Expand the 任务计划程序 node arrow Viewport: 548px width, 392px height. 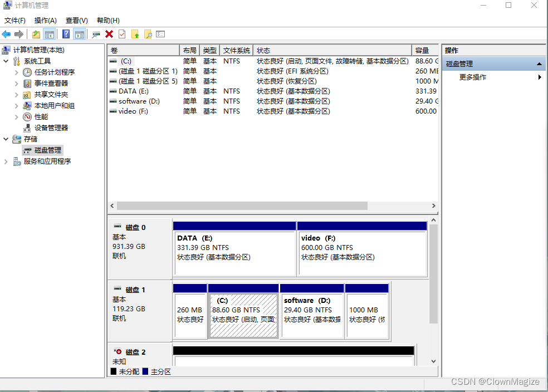click(16, 72)
